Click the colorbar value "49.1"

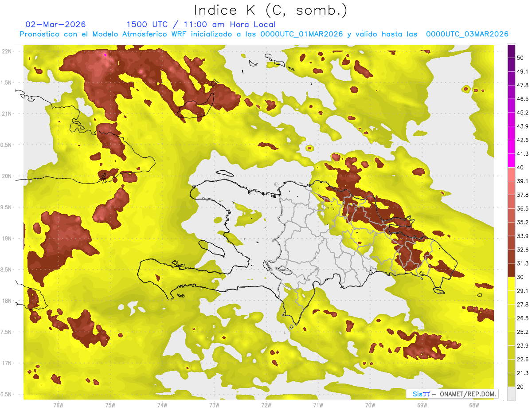point(523,71)
